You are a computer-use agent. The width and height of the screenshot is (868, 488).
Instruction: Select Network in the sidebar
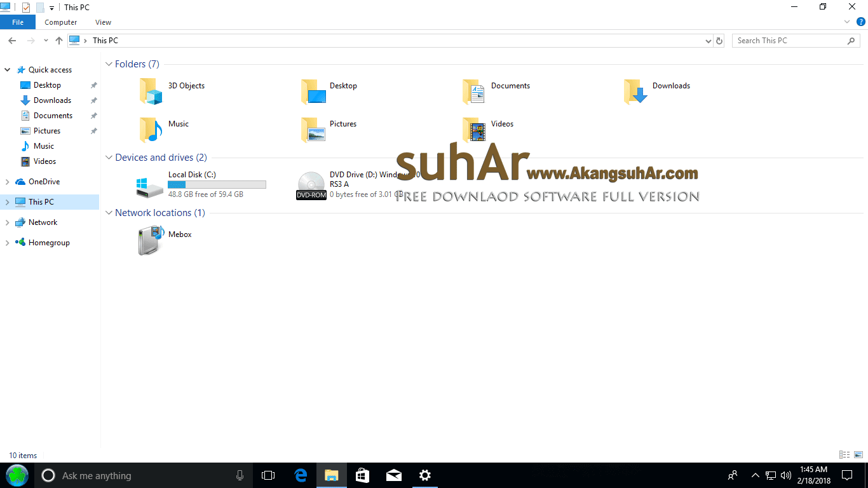[43, 222]
